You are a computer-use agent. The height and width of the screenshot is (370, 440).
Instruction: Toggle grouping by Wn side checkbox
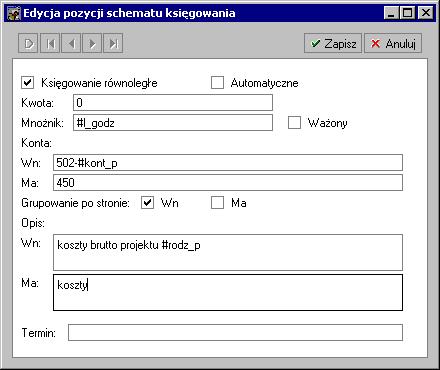tap(147, 203)
